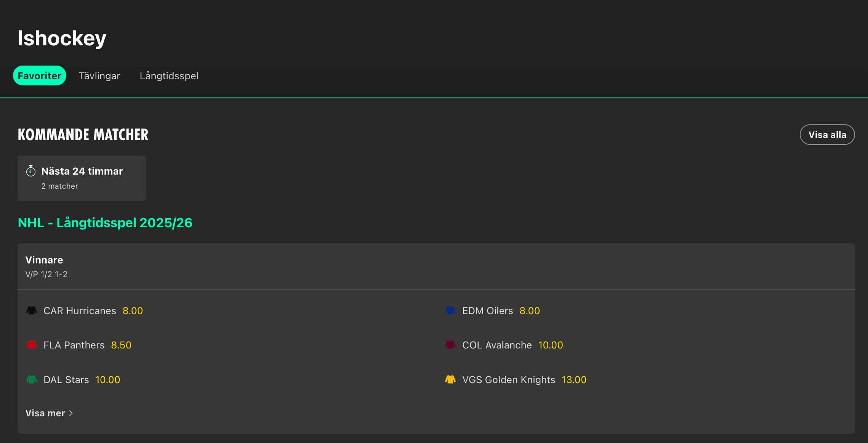This screenshot has height=443, width=868.
Task: Open the NHL - Långtidsspel 2025/26 link
Action: [105, 223]
